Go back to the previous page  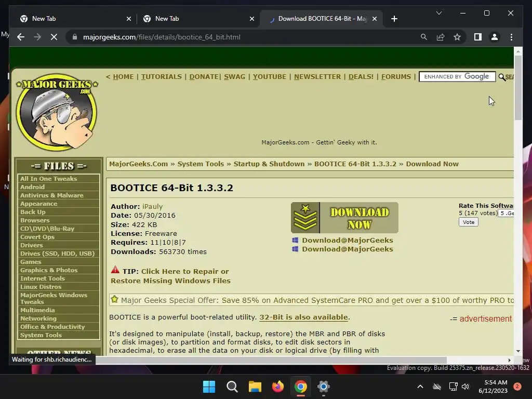tap(21, 37)
